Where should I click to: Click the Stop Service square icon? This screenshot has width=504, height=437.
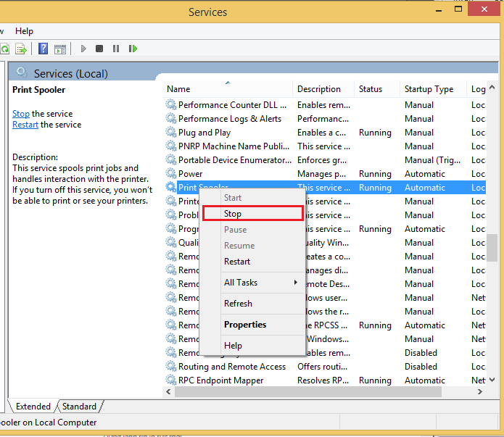[x=99, y=49]
